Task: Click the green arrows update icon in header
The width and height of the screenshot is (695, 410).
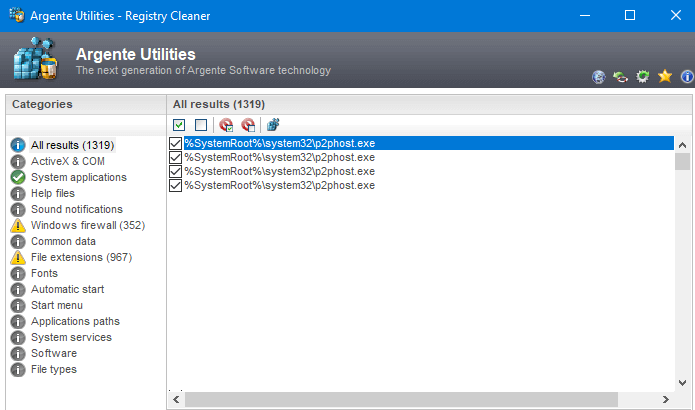Action: click(x=621, y=76)
